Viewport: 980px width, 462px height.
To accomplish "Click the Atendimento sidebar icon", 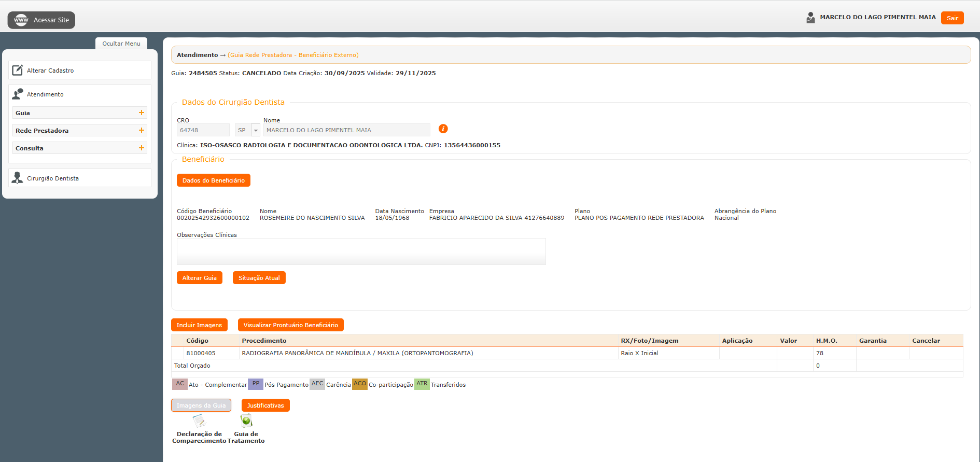I will [x=18, y=94].
